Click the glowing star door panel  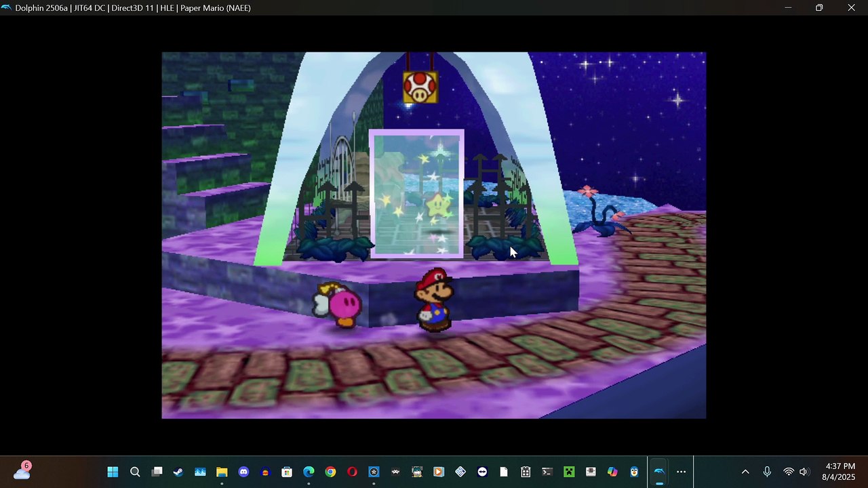coord(417,195)
